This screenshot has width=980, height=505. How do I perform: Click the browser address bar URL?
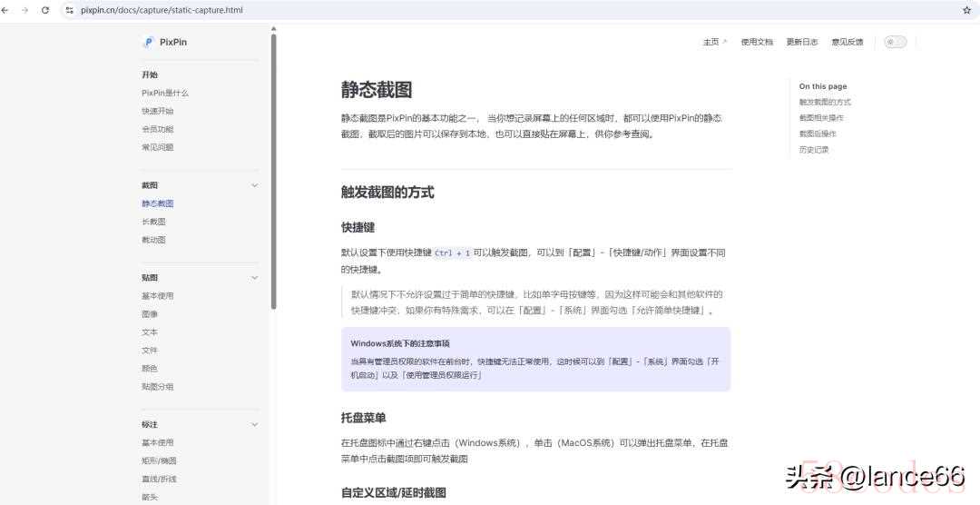162,10
